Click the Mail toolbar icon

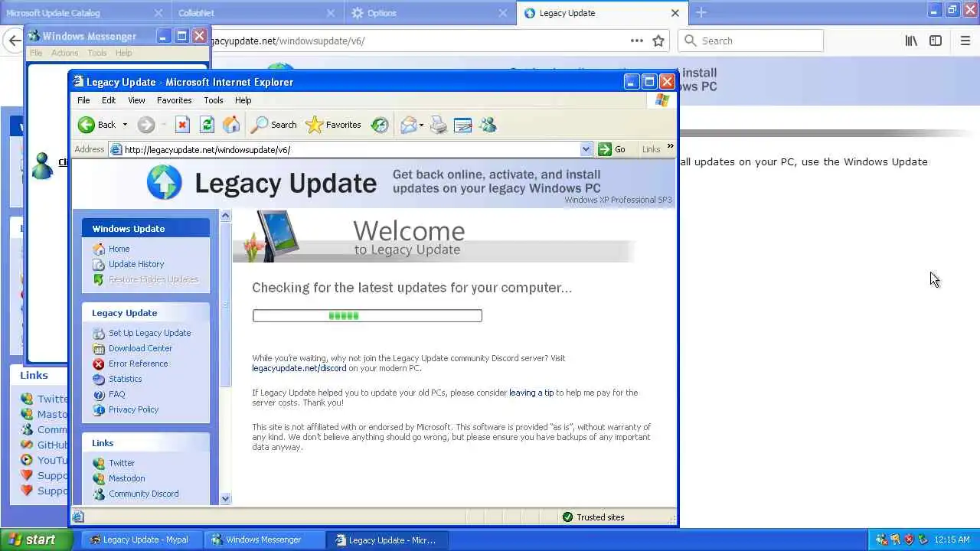408,125
